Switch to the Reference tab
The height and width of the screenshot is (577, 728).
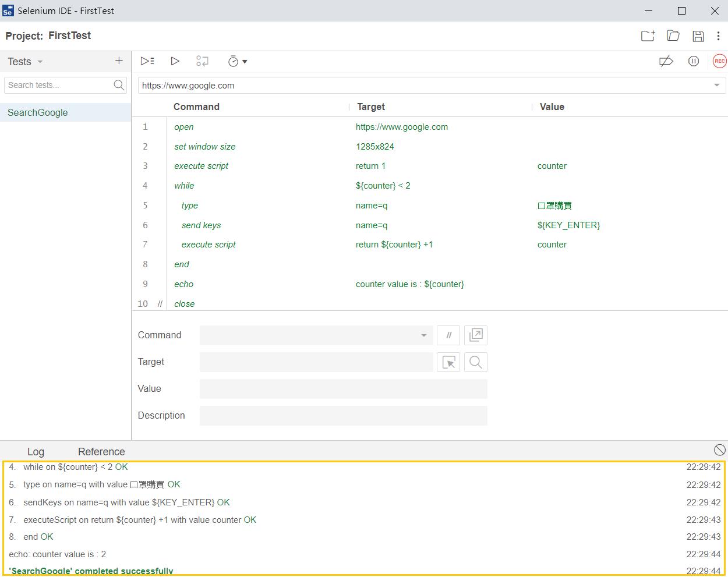click(x=101, y=452)
